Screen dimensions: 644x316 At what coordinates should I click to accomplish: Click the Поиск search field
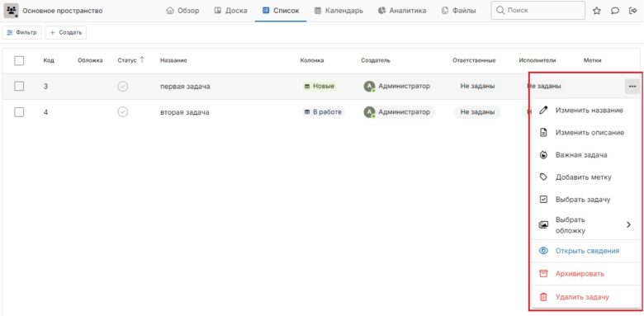click(538, 10)
